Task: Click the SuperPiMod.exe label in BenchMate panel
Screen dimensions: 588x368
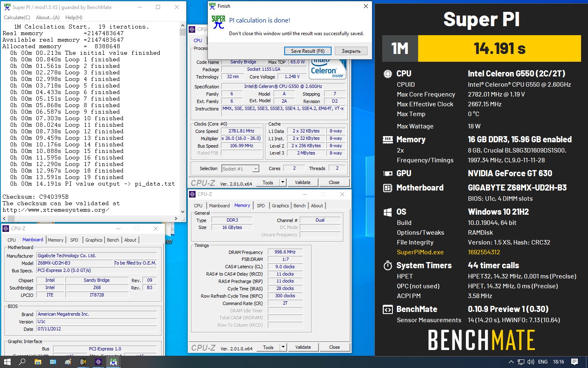Action: point(420,252)
